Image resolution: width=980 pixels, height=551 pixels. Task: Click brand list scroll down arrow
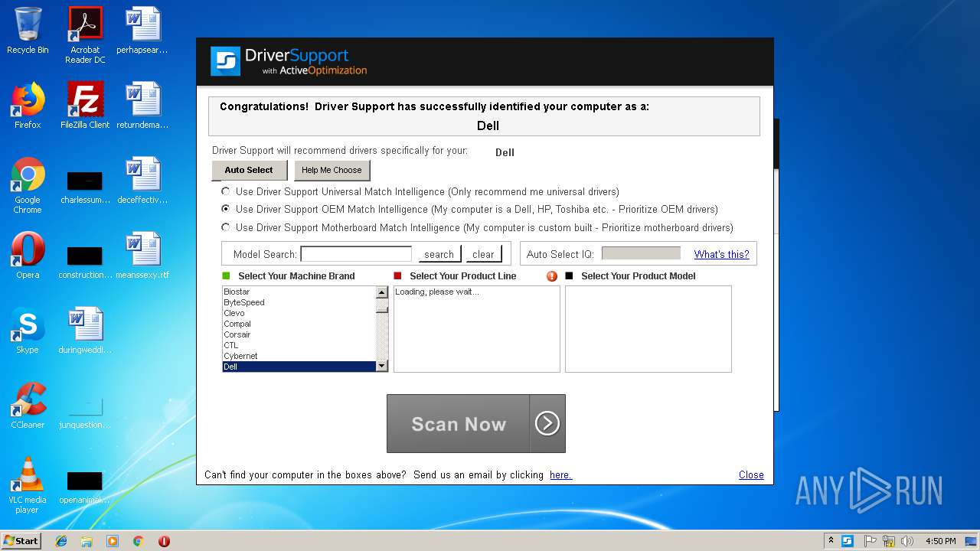(382, 367)
